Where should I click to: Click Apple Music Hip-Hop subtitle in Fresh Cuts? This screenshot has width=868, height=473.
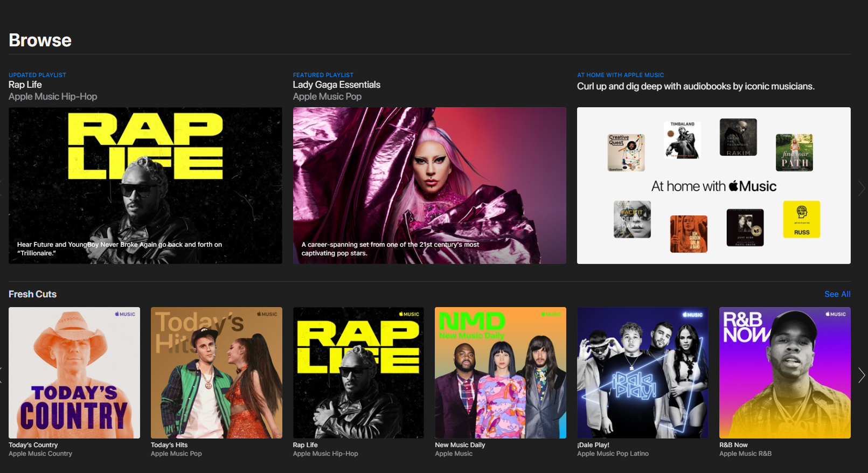(325, 454)
